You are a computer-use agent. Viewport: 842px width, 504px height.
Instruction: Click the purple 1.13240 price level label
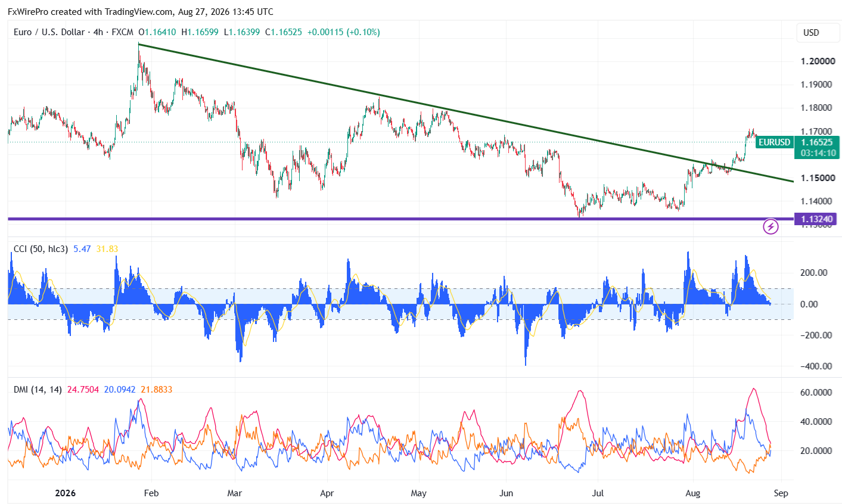pos(816,219)
